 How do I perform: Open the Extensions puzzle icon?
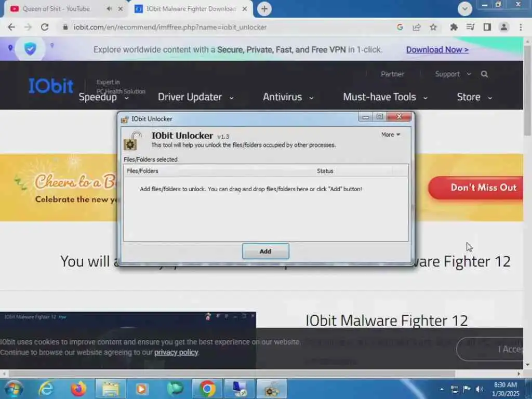[454, 27]
